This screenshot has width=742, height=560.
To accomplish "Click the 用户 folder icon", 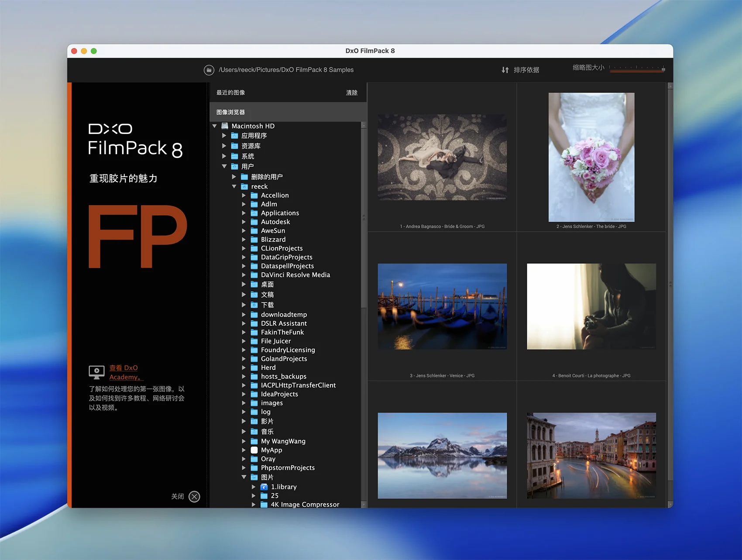I will pos(235,166).
